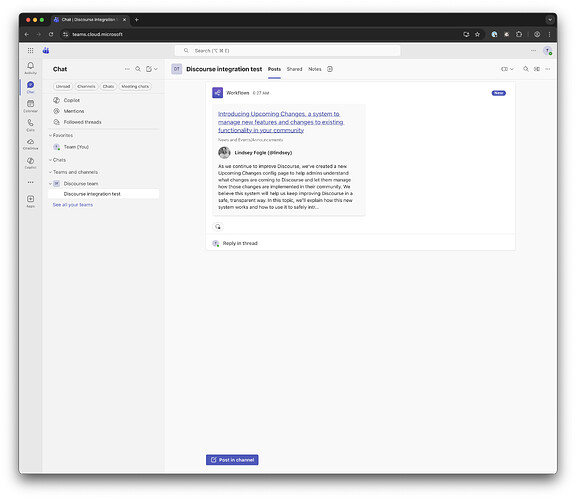Add a tab plus icon
The width and height of the screenshot is (576, 499).
pos(330,69)
